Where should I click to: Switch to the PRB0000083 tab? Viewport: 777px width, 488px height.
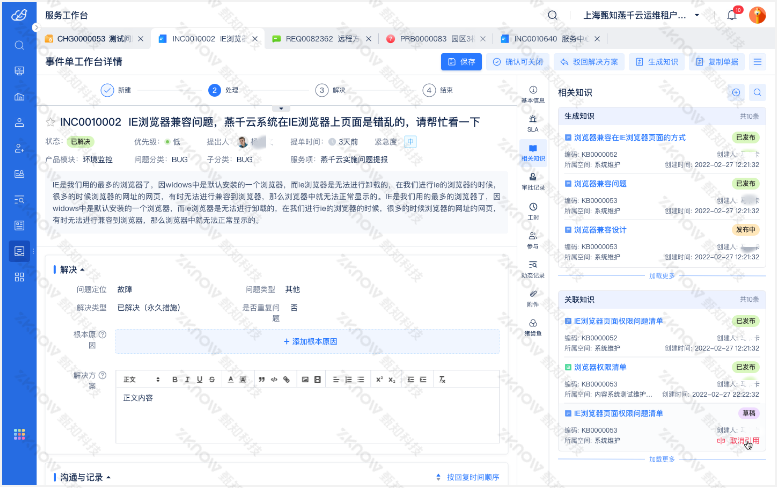point(436,39)
